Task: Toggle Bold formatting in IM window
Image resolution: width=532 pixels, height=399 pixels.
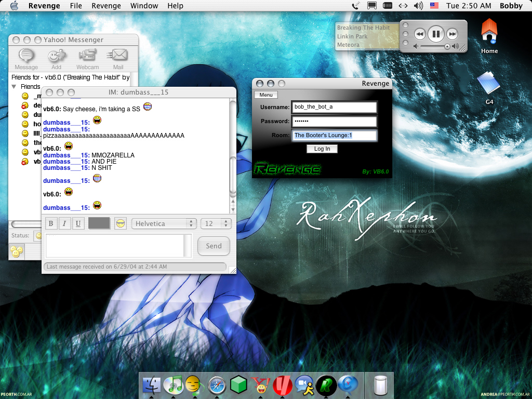Action: tap(51, 223)
